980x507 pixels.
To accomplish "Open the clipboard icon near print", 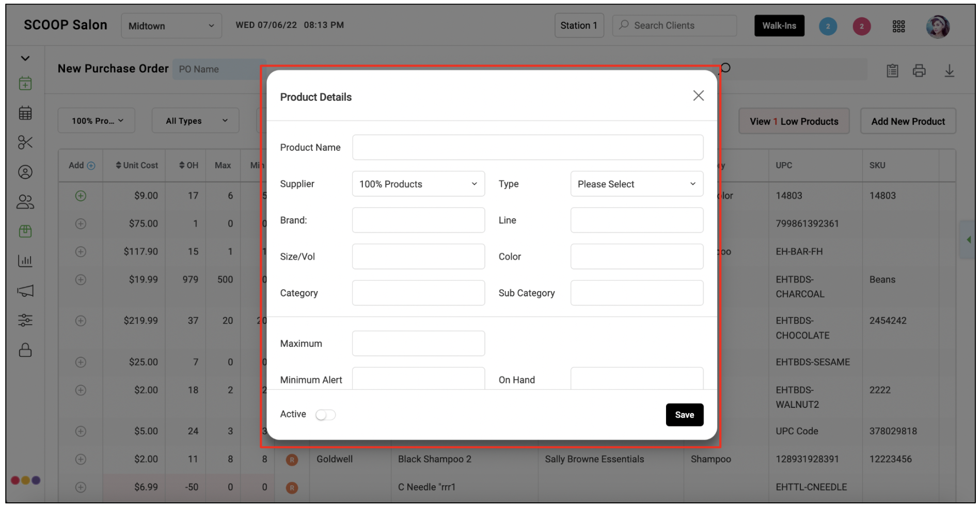I will (x=892, y=71).
